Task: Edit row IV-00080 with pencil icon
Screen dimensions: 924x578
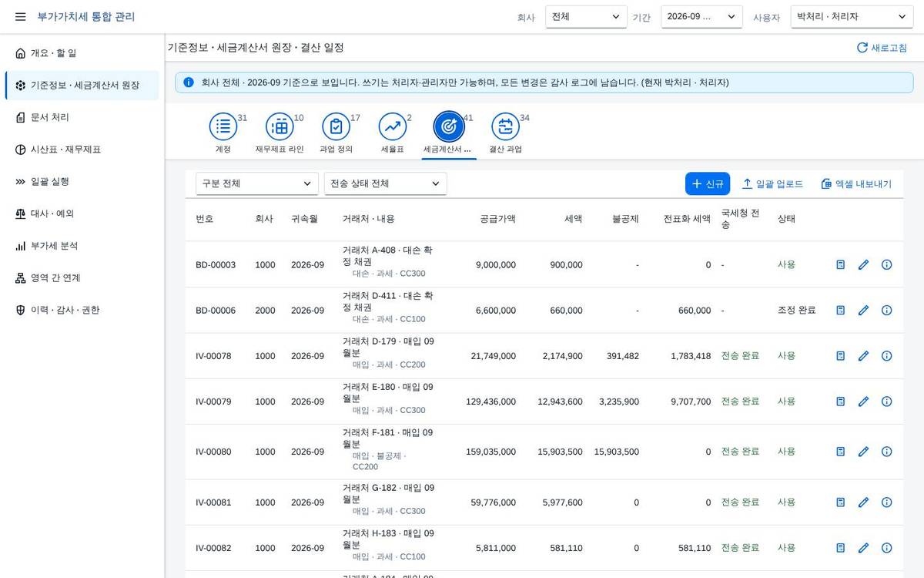Action: pos(863,452)
